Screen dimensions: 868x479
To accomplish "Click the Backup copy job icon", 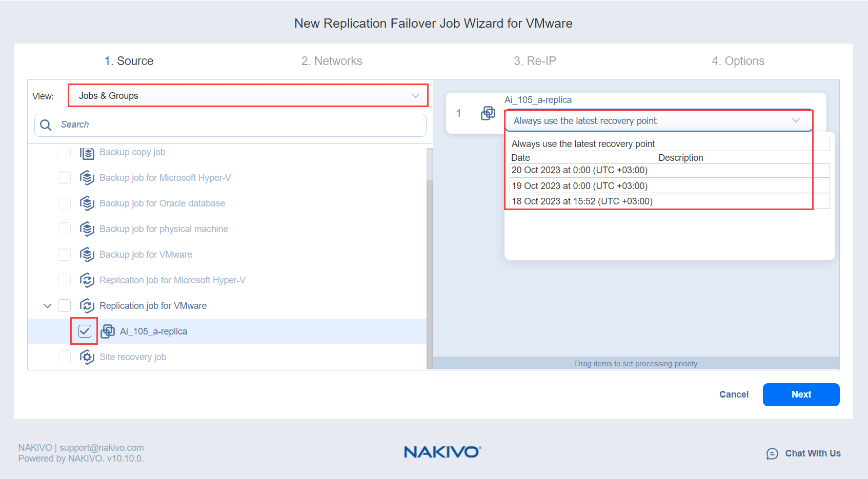I will click(87, 153).
